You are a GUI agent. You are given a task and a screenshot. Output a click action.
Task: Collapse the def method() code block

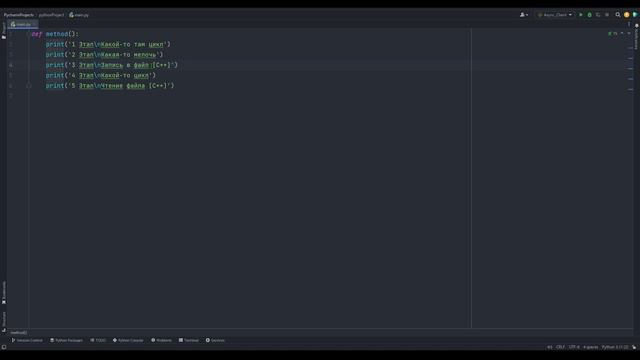pyautogui.click(x=29, y=34)
